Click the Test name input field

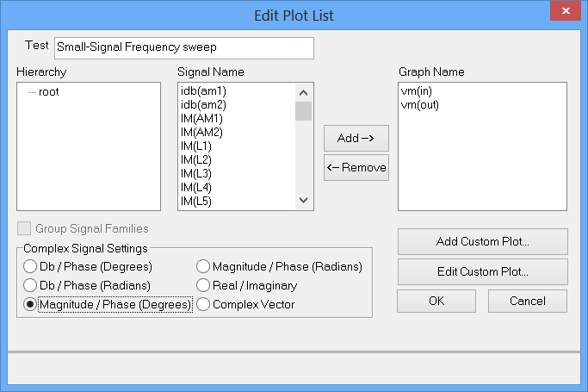183,48
